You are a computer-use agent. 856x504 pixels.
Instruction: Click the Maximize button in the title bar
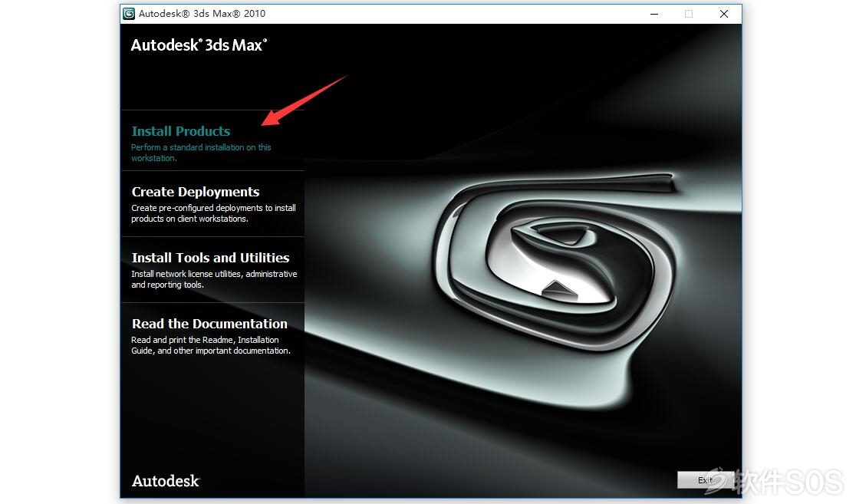(x=689, y=14)
